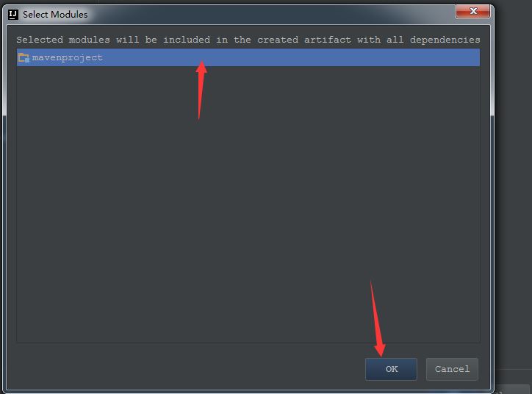Image resolution: width=532 pixels, height=394 pixels.
Task: Confirm module selection with OK
Action: (x=391, y=369)
